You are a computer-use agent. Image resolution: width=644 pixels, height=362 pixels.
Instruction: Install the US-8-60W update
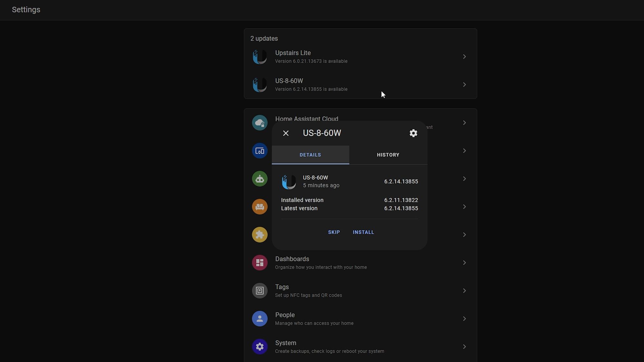click(363, 232)
